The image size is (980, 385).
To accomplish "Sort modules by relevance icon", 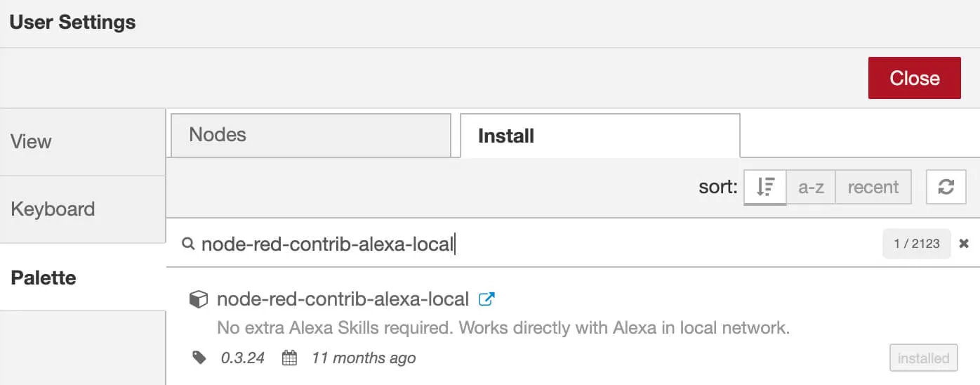I will [x=765, y=187].
